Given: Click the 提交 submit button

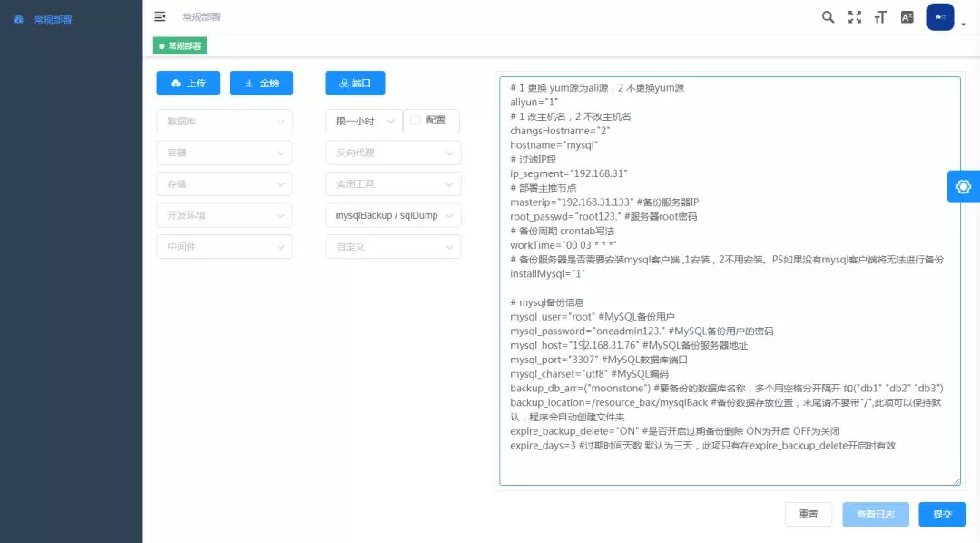Looking at the screenshot, I should tap(942, 514).
